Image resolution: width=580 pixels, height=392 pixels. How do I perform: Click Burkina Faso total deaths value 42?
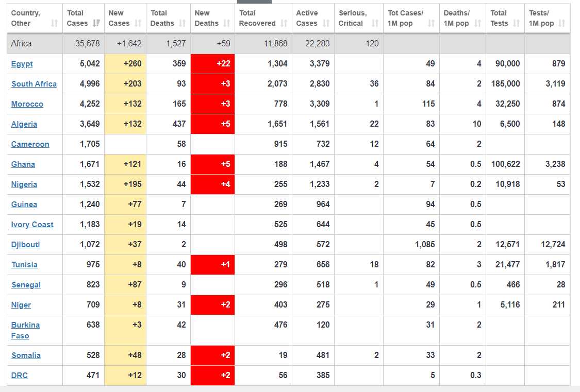(181, 325)
